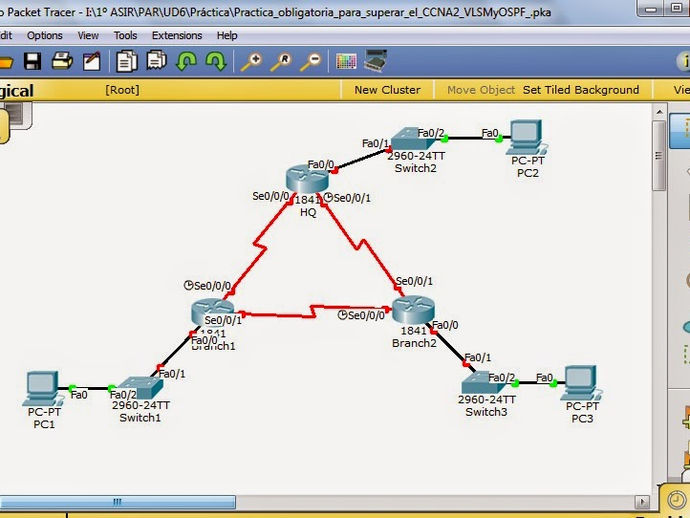Click the Se0/0/0 label left of HQ
690x518 pixels.
point(271,196)
